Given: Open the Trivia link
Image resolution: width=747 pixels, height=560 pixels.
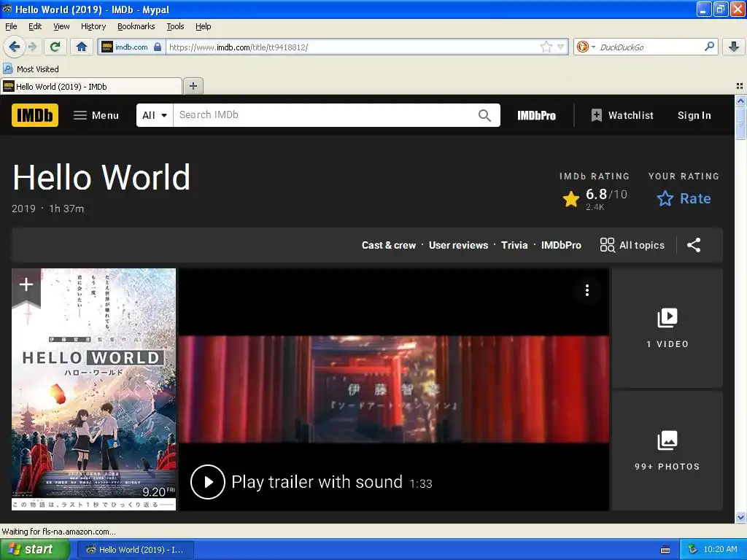Looking at the screenshot, I should (x=514, y=245).
